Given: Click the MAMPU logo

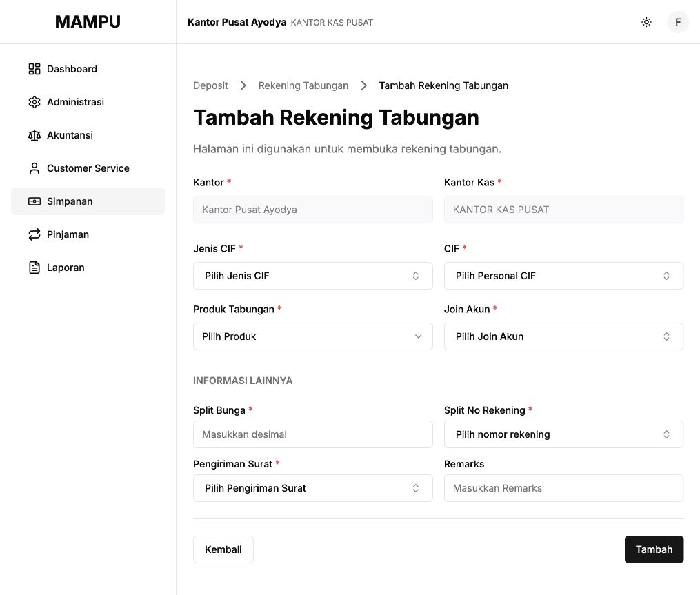Looking at the screenshot, I should pyautogui.click(x=88, y=22).
